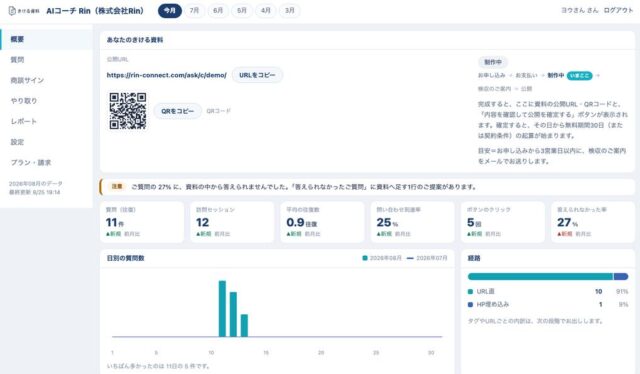Click the タグやURLごとの内訳 note
The width and height of the screenshot is (640, 374).
point(535,321)
